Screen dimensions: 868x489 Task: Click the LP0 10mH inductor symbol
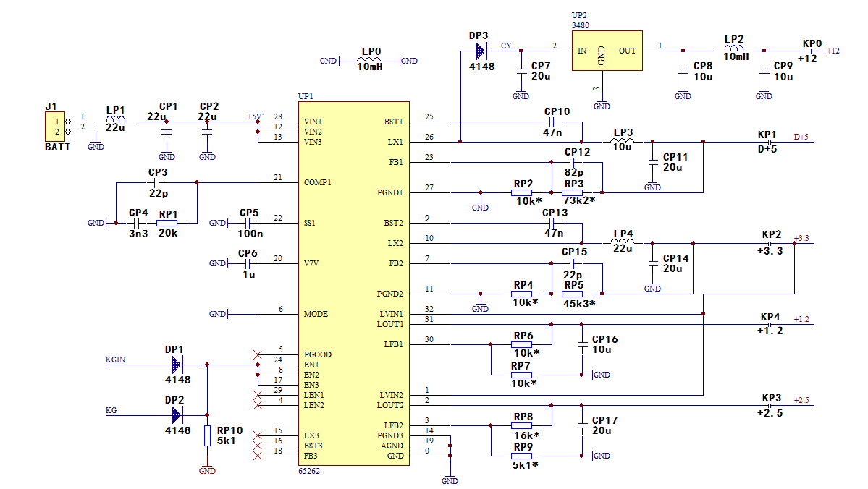click(370, 60)
